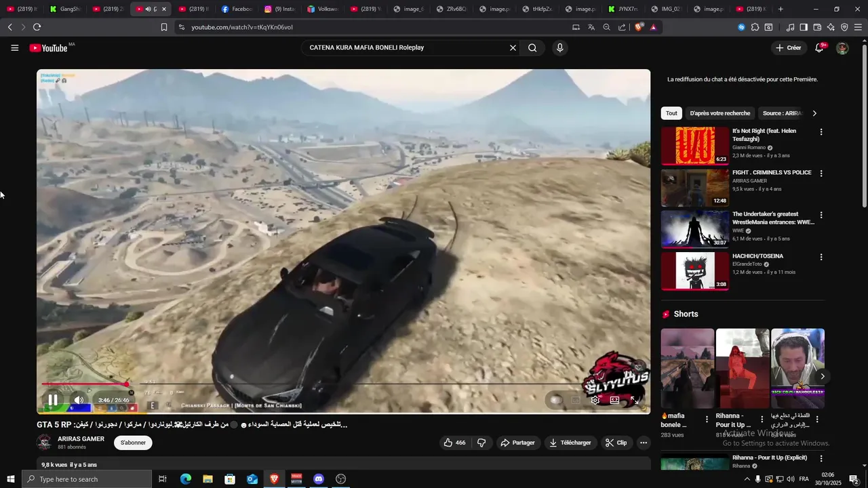Open Brave Shields lion icon
Viewport: 868px width, 488px height.
pos(638,27)
